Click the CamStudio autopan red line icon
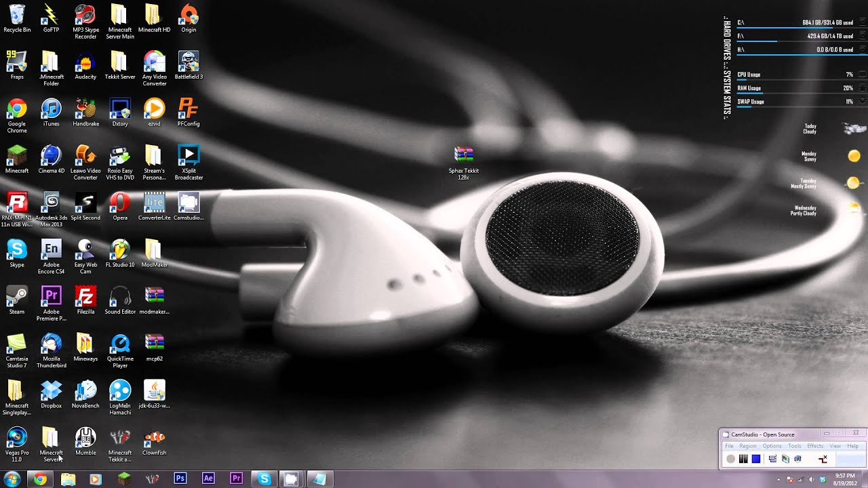868x488 pixels. click(823, 459)
